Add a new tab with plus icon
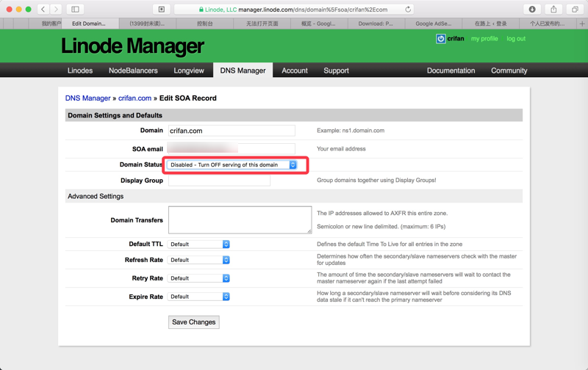This screenshot has height=370, width=588. (582, 23)
